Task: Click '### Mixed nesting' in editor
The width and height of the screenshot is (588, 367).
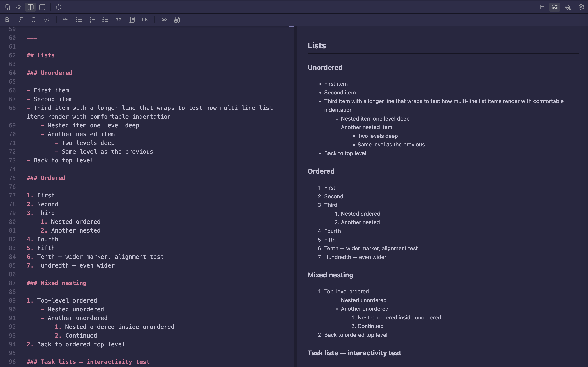Action: tap(57, 283)
